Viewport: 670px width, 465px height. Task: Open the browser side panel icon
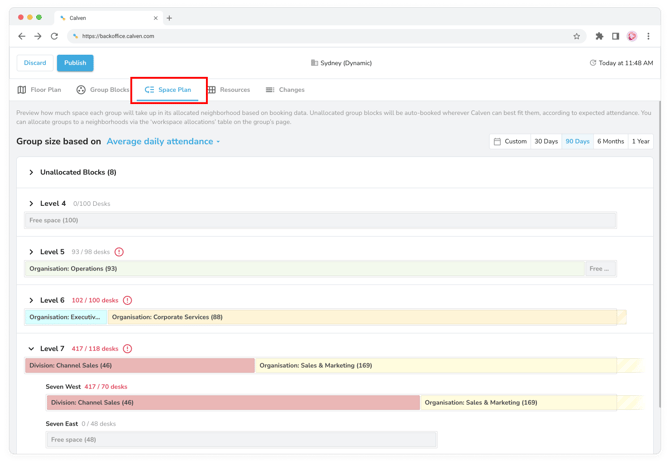(x=615, y=36)
